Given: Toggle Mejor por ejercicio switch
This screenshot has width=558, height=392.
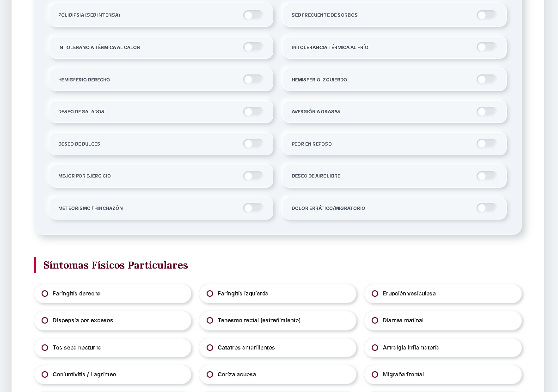Looking at the screenshot, I should [253, 176].
